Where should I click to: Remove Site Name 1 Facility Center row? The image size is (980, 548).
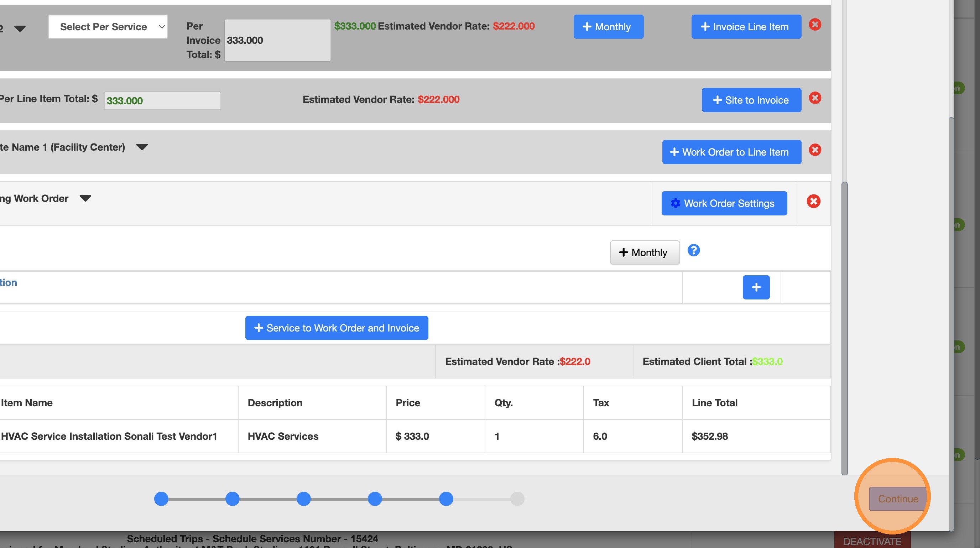coord(814,150)
